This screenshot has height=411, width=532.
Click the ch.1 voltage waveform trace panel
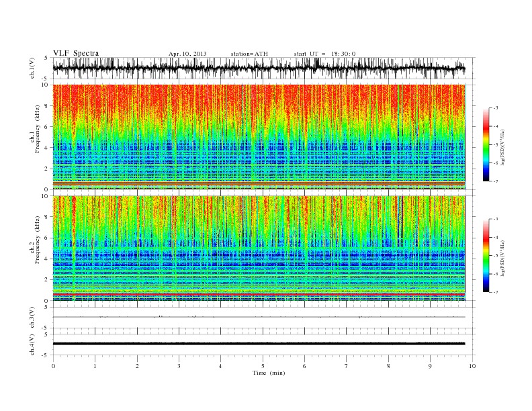click(x=264, y=68)
